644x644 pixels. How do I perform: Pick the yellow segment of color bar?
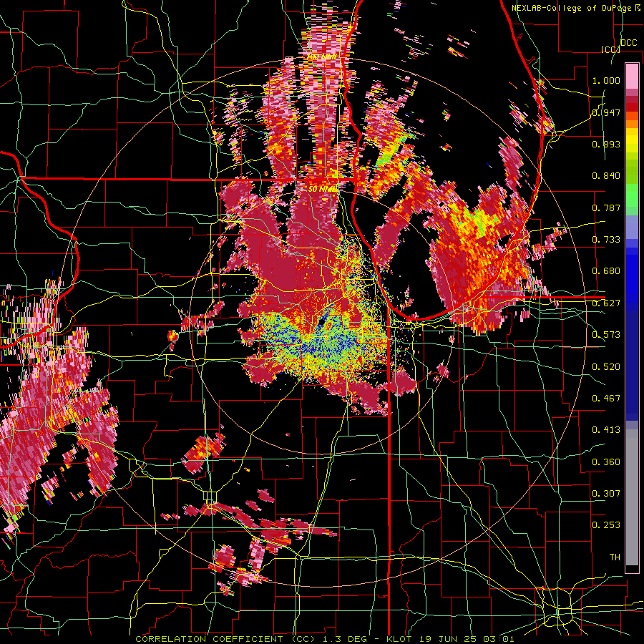coord(632,140)
